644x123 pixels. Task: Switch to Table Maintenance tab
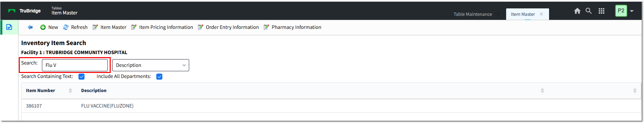click(x=473, y=14)
